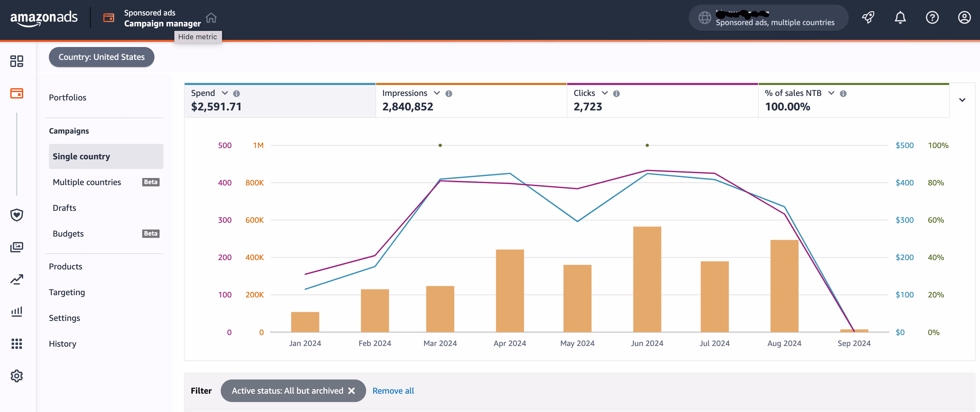Expand the Clicks metric dropdown
The height and width of the screenshot is (412, 980).
pos(605,93)
